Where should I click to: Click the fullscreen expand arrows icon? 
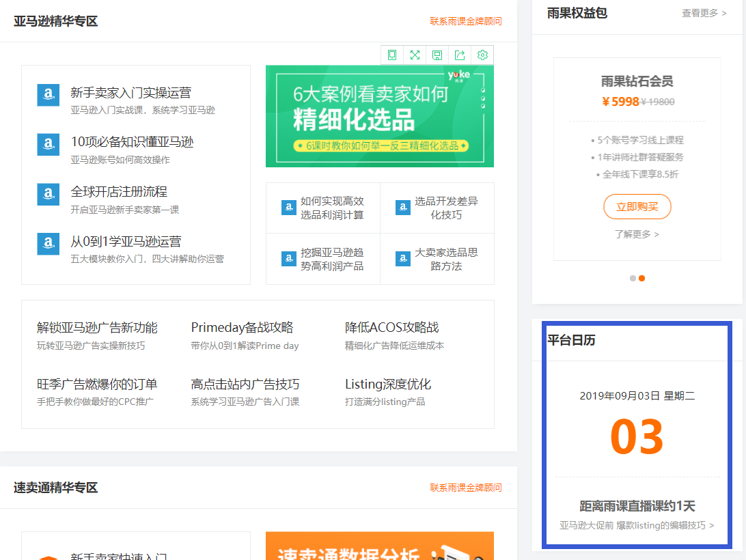(415, 55)
